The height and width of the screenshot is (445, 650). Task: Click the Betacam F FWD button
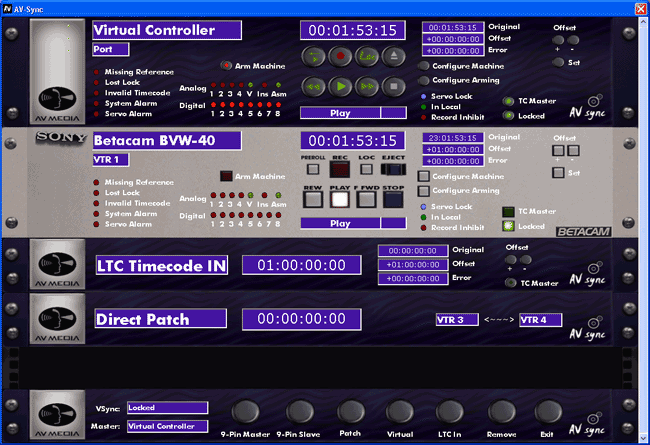[x=366, y=199]
